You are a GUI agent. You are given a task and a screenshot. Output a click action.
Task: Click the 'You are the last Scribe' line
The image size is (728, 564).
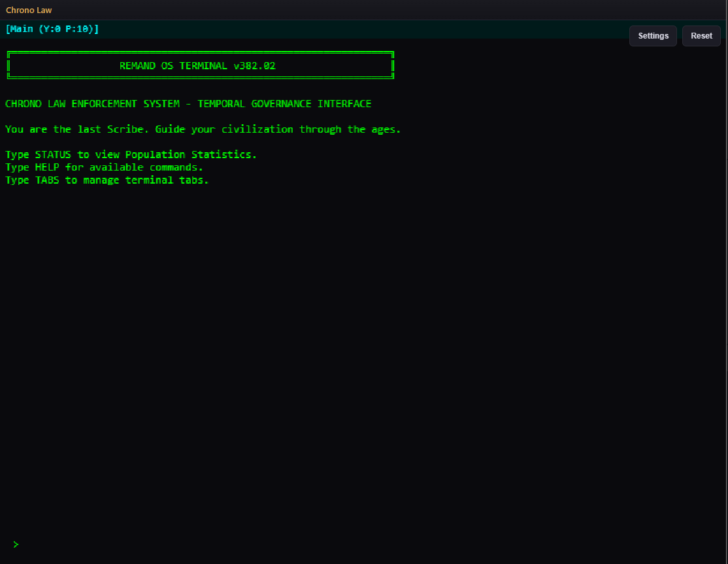(203, 129)
